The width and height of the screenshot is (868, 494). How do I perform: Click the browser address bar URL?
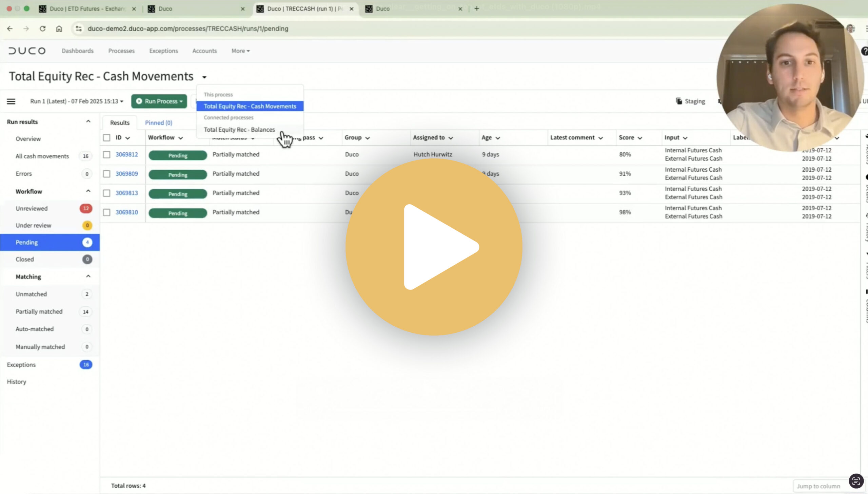click(x=188, y=29)
